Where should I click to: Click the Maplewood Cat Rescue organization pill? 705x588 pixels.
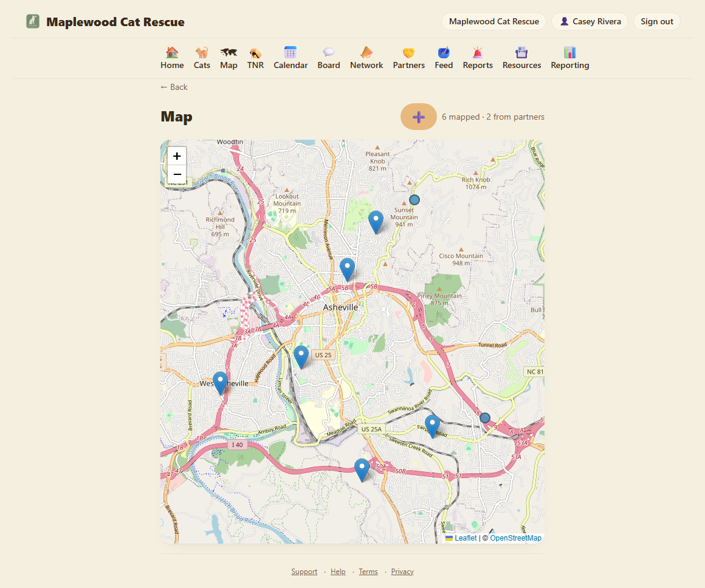click(493, 22)
